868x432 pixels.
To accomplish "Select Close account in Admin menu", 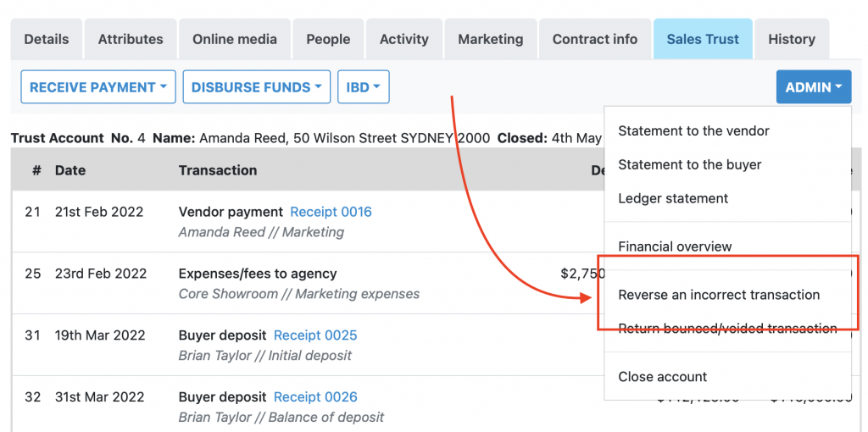I will 662,377.
